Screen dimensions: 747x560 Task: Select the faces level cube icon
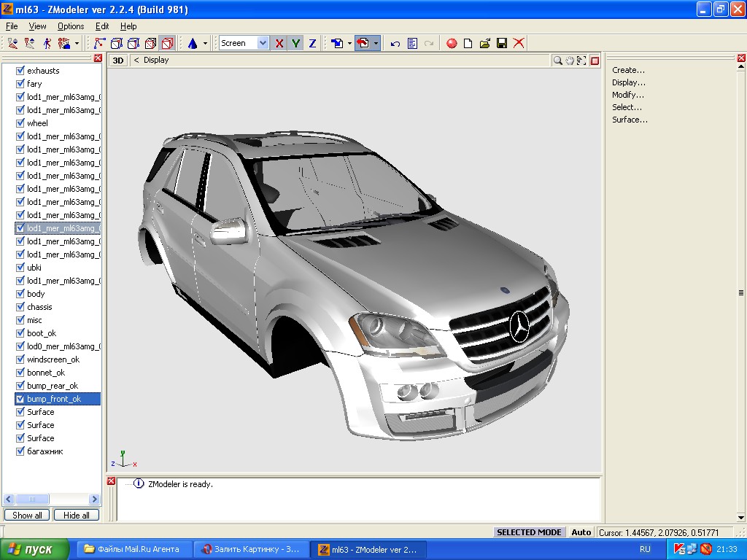click(x=133, y=43)
